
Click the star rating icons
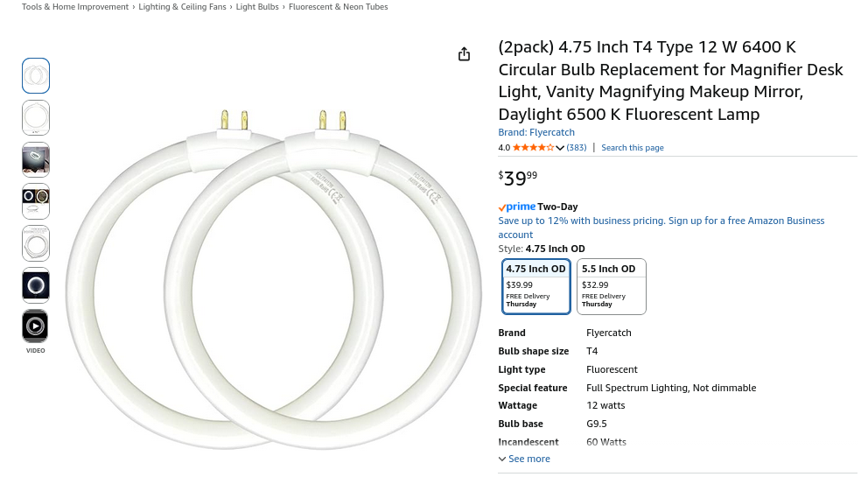point(532,148)
